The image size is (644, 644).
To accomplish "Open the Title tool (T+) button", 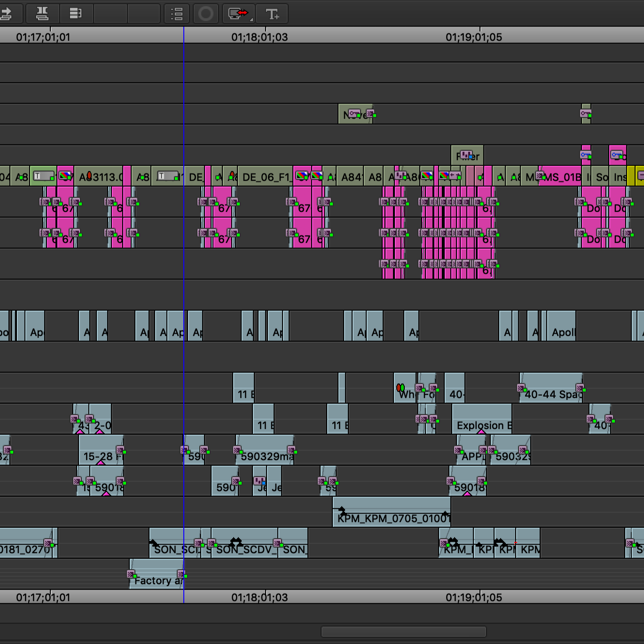I will 272,14.
